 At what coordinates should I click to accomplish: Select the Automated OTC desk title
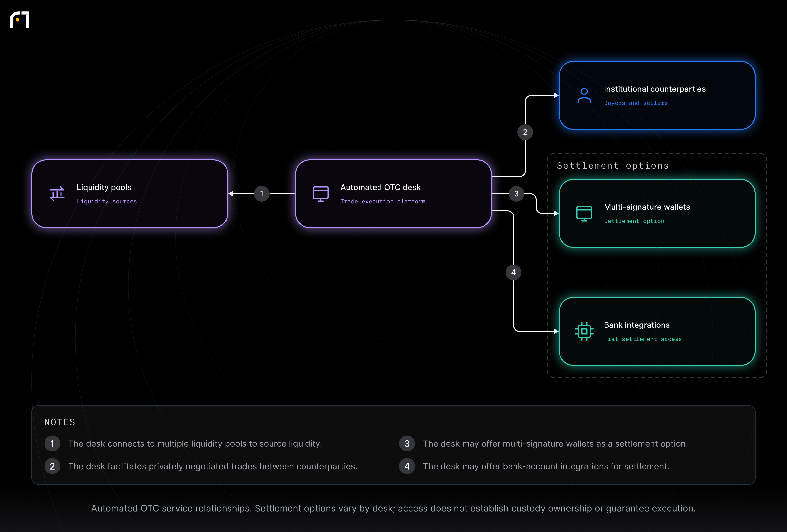click(x=380, y=187)
